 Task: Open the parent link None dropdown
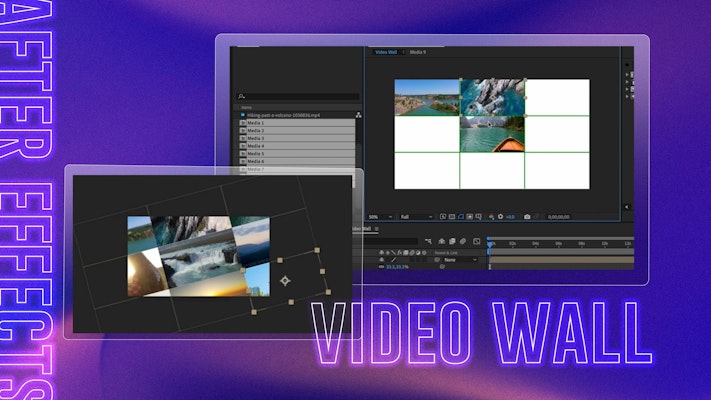[x=458, y=259]
